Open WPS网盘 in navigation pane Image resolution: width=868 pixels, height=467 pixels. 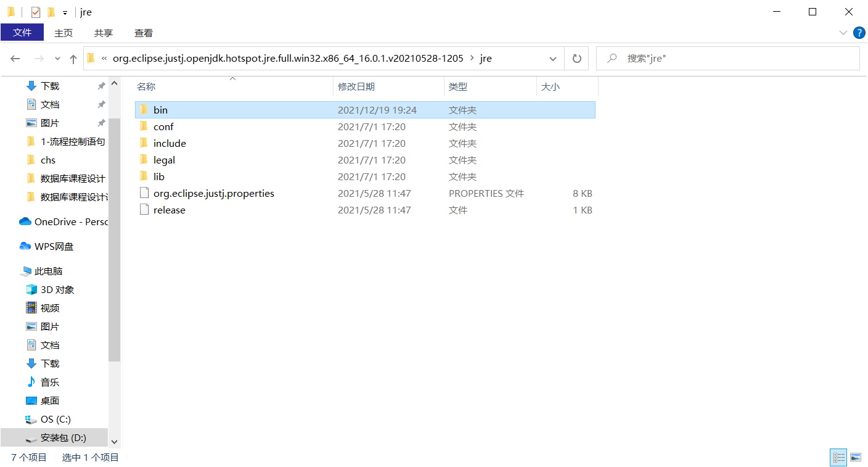(x=47, y=246)
